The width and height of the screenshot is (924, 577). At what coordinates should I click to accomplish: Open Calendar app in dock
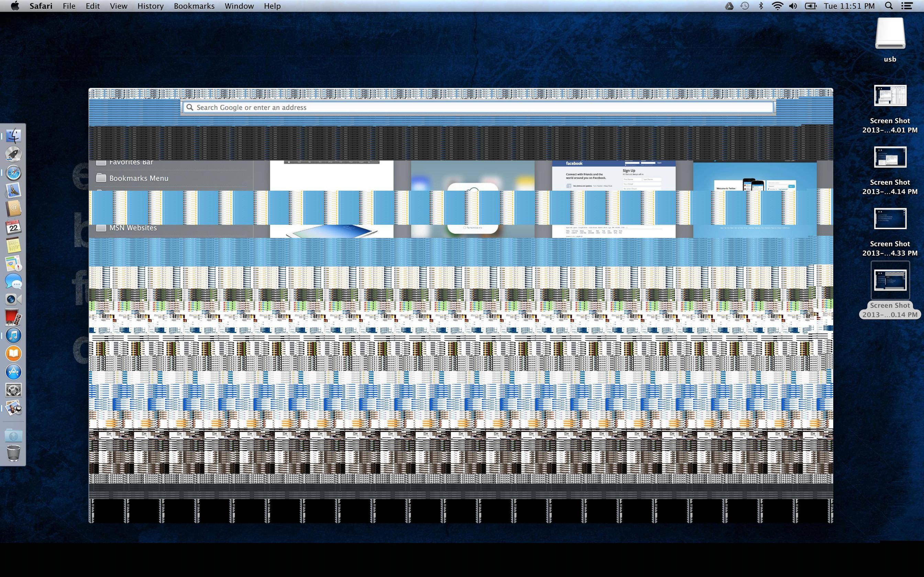pyautogui.click(x=13, y=227)
